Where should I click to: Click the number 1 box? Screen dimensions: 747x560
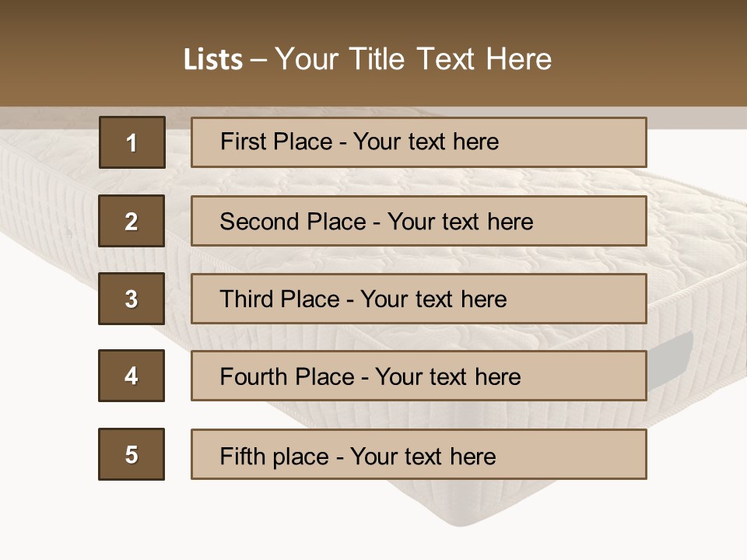tap(132, 142)
